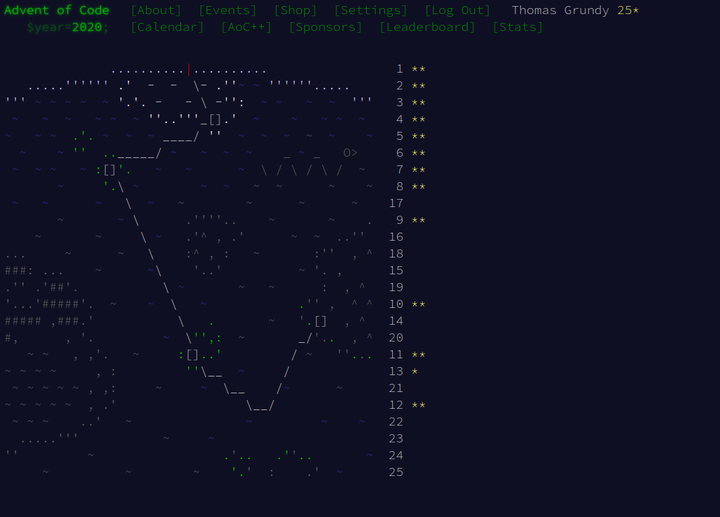The width and height of the screenshot is (720, 517).
Task: Open the Settings page
Action: point(370,10)
